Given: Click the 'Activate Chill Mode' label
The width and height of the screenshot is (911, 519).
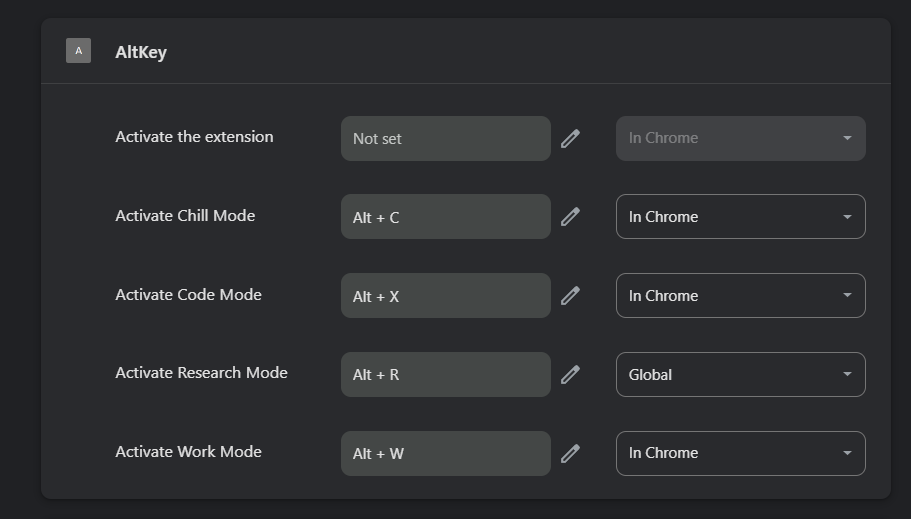Looking at the screenshot, I should (185, 216).
